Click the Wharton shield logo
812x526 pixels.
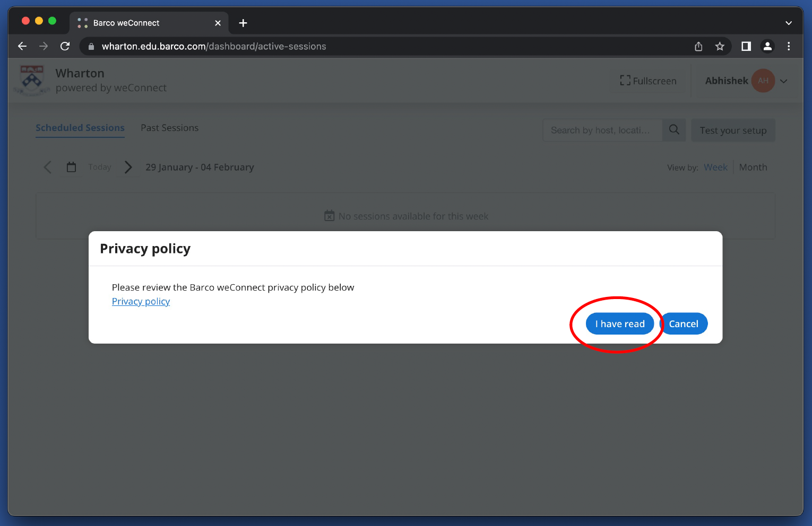32,80
